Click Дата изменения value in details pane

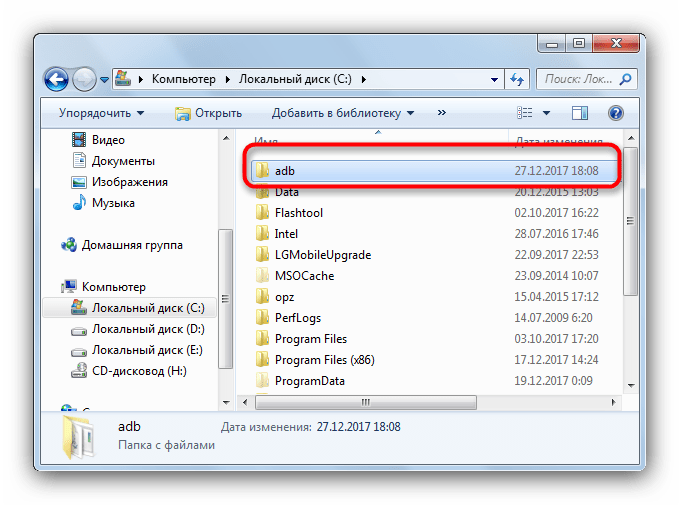358,427
